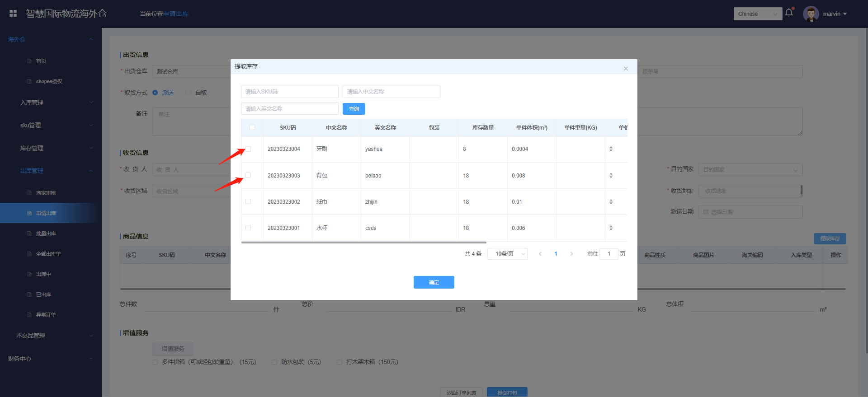The height and width of the screenshot is (397, 868).
Task: Click the calendar icon in 派送日期 field
Action: point(706,212)
